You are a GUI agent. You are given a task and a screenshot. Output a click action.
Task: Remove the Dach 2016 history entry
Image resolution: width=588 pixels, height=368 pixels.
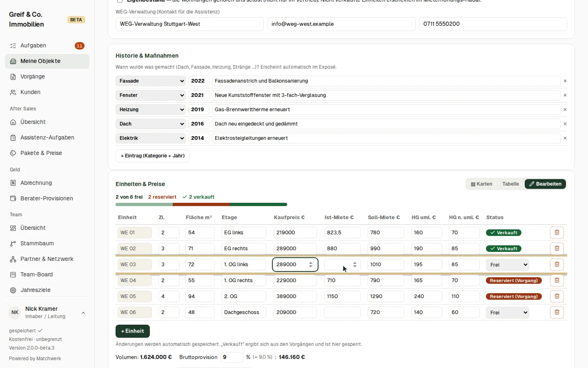(x=565, y=124)
